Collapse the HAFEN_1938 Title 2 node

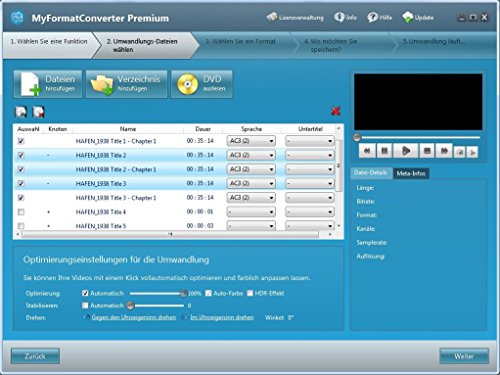point(48,155)
